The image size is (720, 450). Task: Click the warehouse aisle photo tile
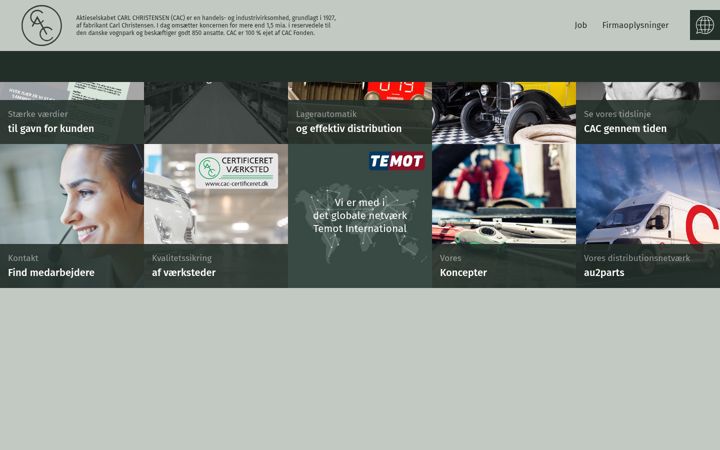[216, 113]
